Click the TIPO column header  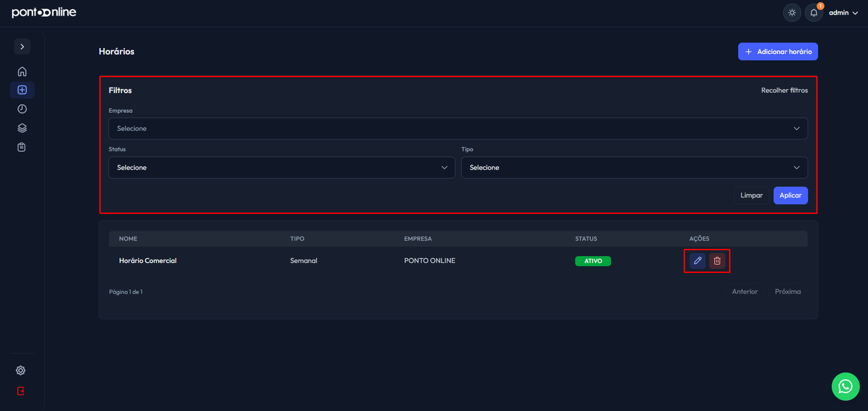297,239
